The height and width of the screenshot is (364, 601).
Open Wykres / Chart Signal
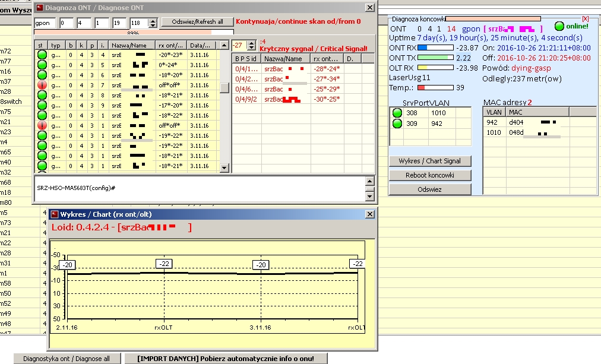tap(430, 161)
